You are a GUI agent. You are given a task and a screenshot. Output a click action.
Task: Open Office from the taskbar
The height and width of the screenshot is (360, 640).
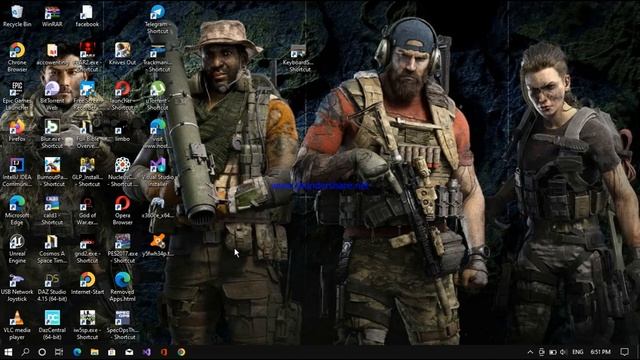[x=164, y=352]
